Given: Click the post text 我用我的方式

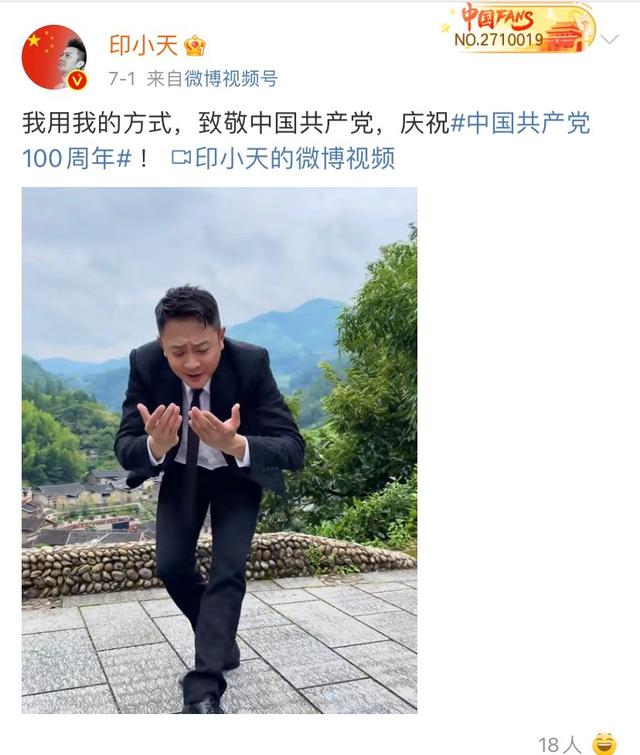Looking at the screenshot, I should coord(97,123).
